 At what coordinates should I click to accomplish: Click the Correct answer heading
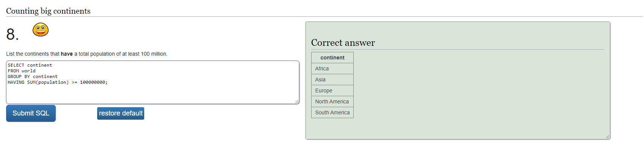[x=343, y=43]
